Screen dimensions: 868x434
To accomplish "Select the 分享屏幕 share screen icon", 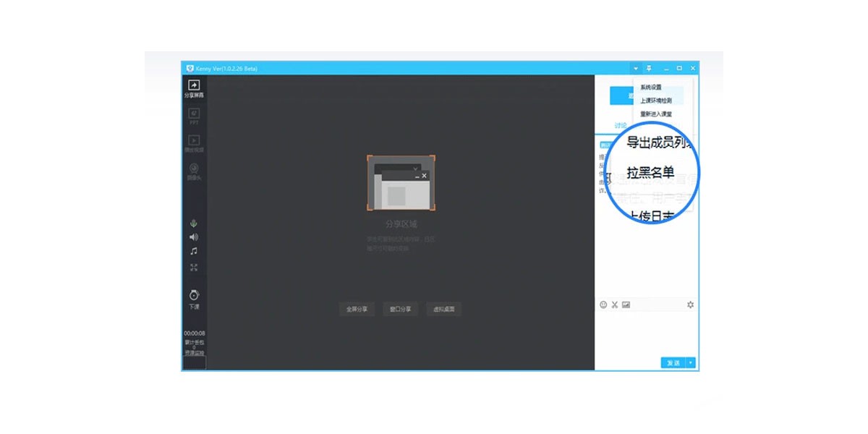I will (x=194, y=85).
